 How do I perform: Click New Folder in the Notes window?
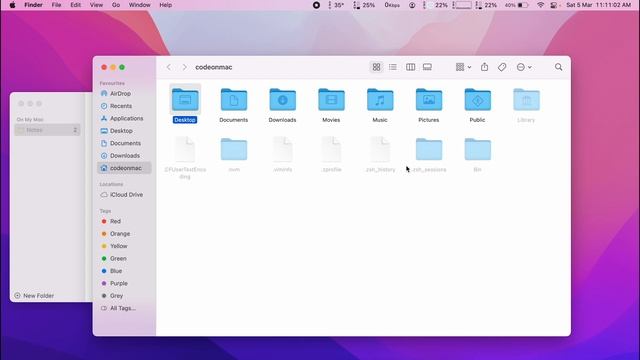tap(34, 296)
